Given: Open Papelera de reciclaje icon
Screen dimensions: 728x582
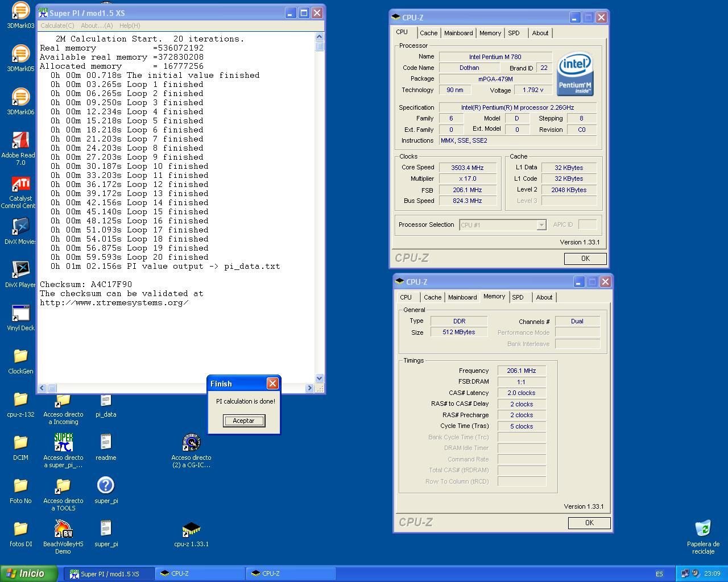Looking at the screenshot, I should 703,529.
